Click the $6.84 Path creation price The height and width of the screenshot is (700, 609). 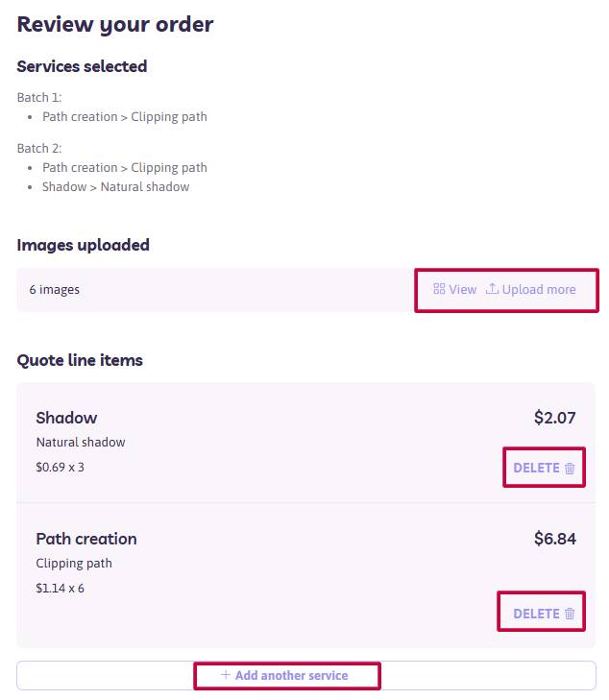click(555, 539)
